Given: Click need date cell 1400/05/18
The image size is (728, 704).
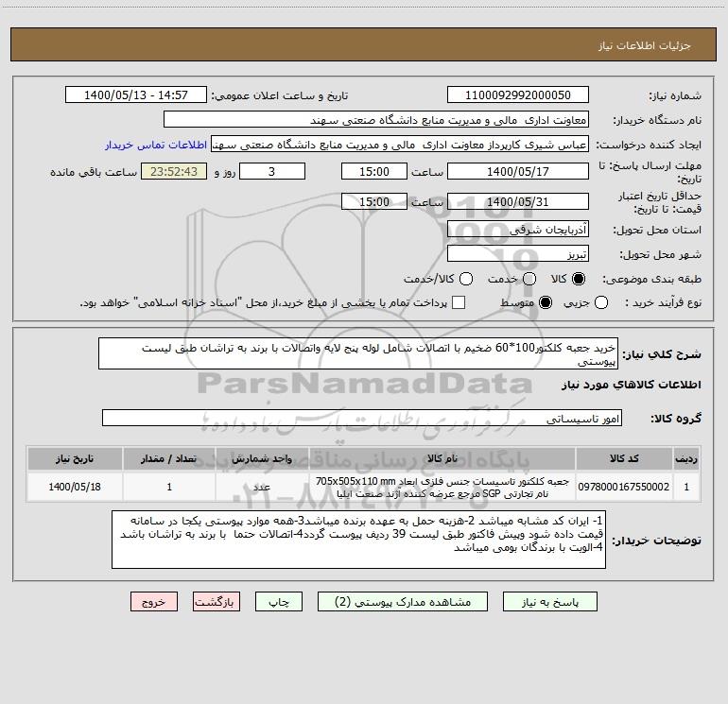Looking at the screenshot, I should pos(75,487).
